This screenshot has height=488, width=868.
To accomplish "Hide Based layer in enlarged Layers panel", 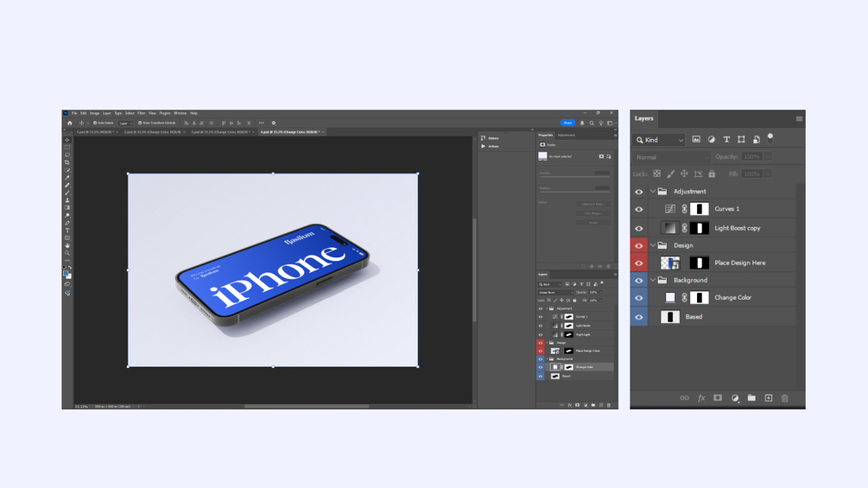I will coord(639,317).
